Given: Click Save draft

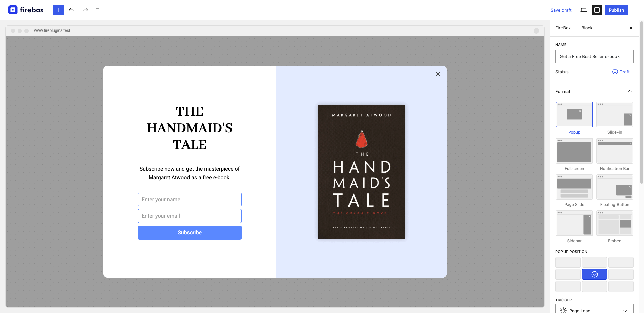Looking at the screenshot, I should (x=561, y=10).
